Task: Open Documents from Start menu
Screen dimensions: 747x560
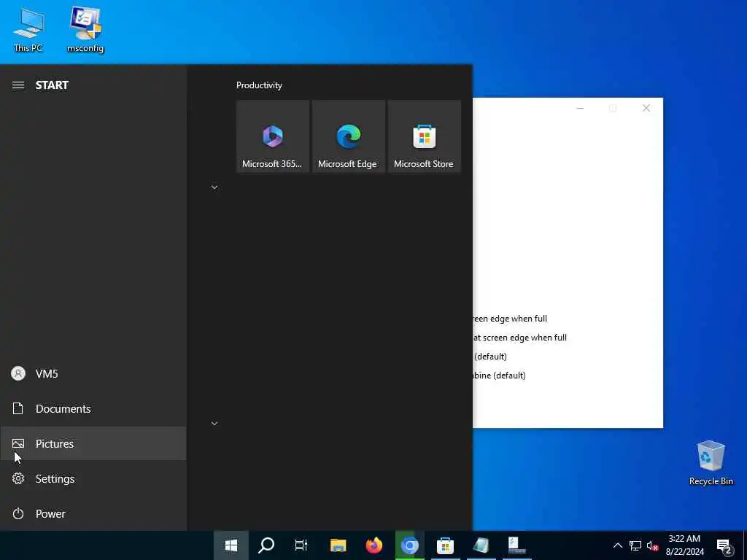Action: [x=93, y=408]
